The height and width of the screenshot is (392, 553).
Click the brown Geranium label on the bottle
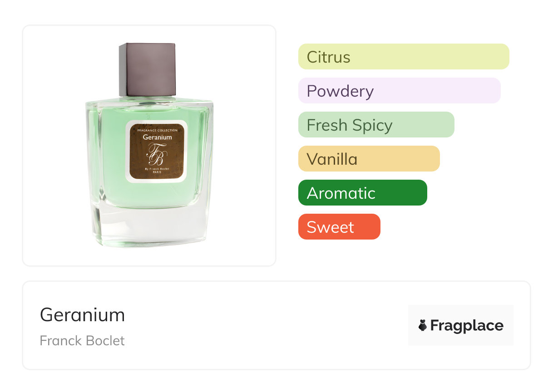157,152
